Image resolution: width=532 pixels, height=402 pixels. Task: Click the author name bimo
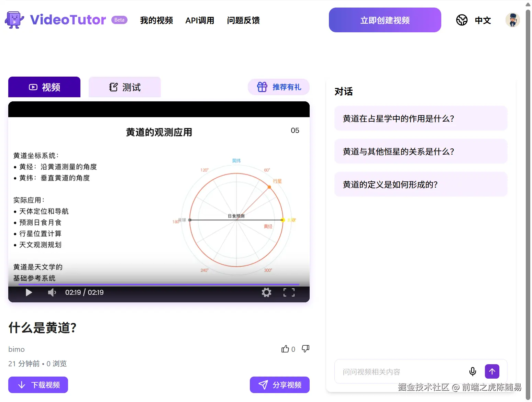[16, 349]
